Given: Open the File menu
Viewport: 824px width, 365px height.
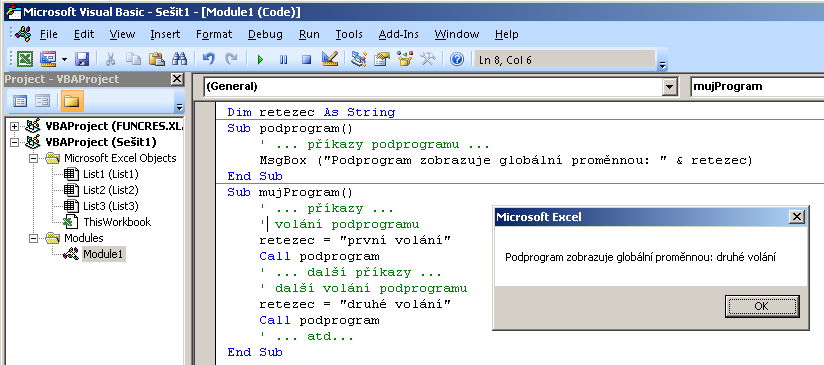Looking at the screenshot, I should click(x=49, y=34).
